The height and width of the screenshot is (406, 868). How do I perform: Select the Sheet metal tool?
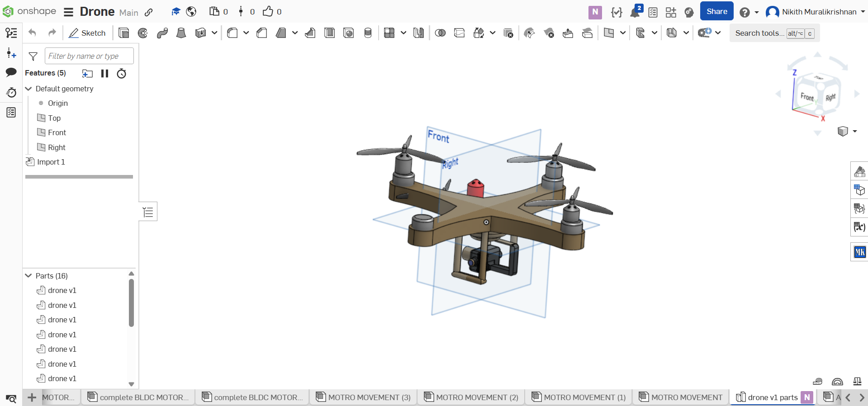672,33
